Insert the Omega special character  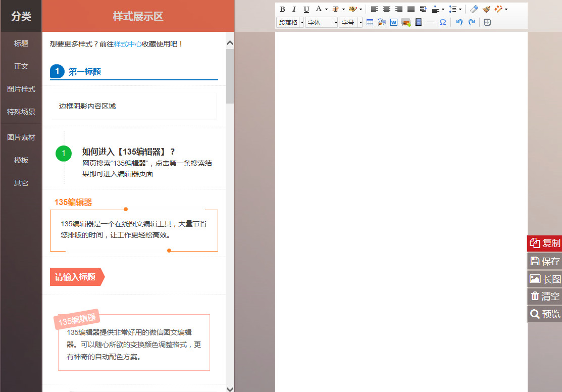tap(442, 22)
